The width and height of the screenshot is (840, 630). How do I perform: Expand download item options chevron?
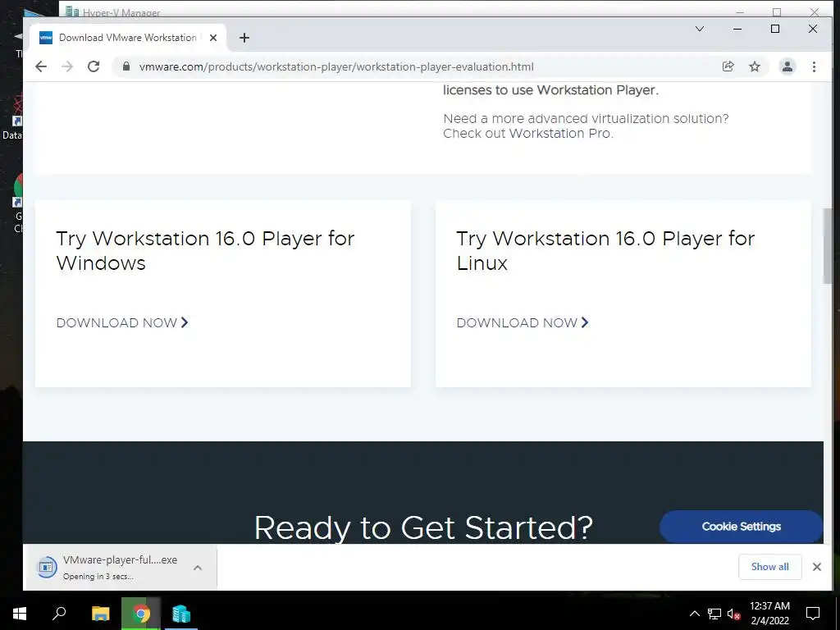pyautogui.click(x=198, y=568)
